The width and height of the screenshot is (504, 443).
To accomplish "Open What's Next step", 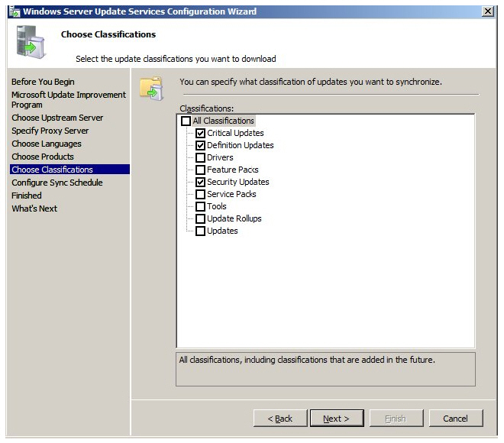I will coord(34,209).
